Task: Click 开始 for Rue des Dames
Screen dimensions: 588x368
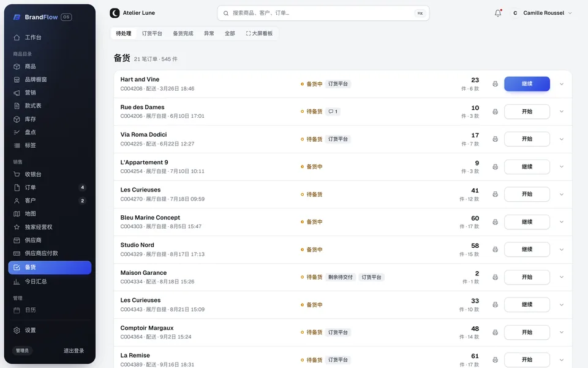Action: pos(527,112)
